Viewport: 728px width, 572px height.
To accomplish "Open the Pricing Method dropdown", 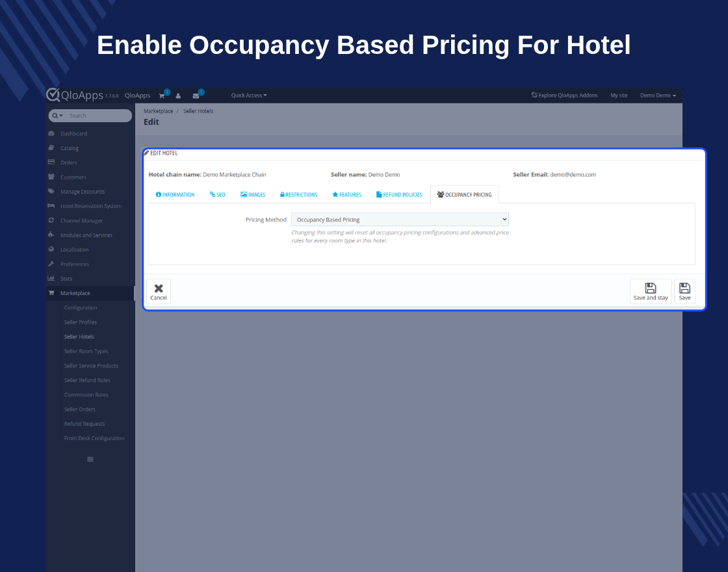I will [400, 220].
